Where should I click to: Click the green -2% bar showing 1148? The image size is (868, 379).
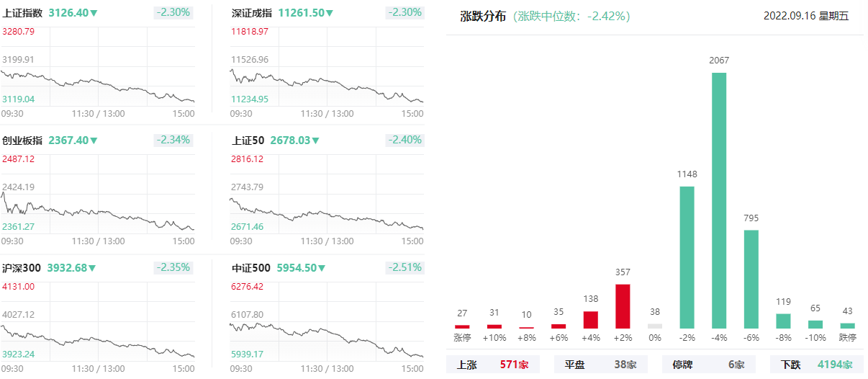687,257
